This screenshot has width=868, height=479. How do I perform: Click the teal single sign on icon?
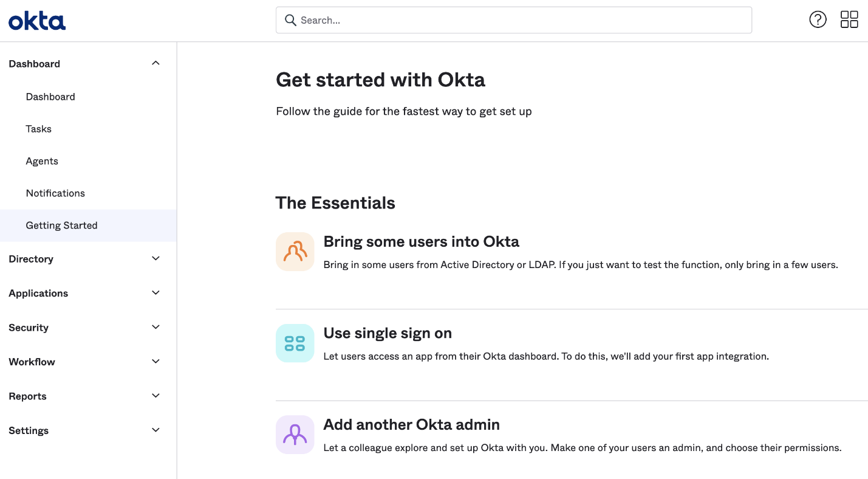click(295, 343)
